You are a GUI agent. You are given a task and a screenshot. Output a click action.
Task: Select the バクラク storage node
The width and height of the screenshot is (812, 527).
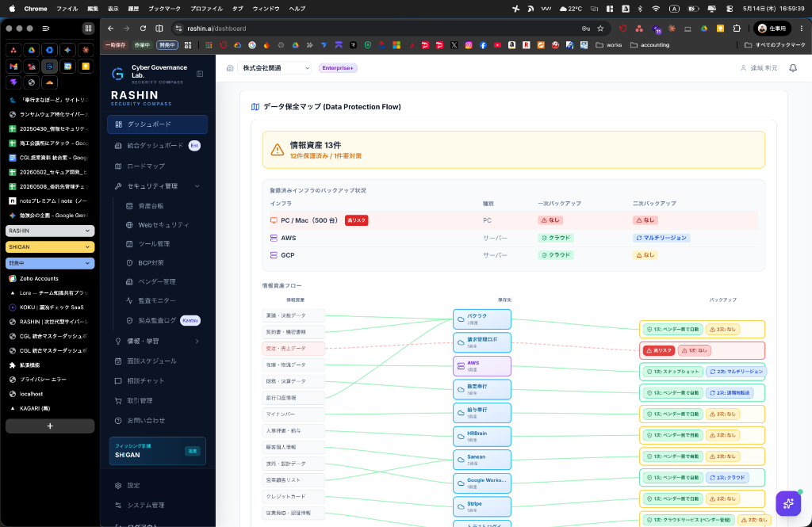(x=481, y=319)
